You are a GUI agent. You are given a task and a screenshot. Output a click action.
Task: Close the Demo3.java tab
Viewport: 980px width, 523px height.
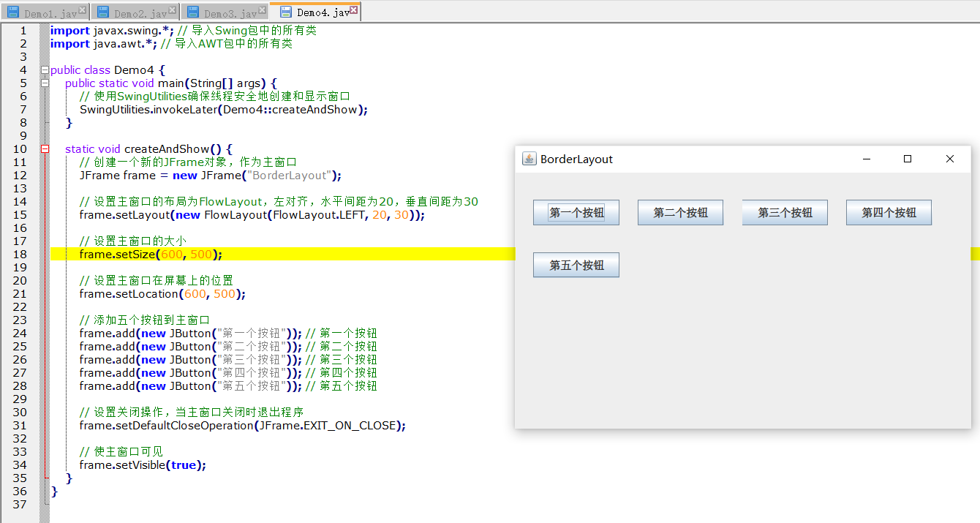coord(262,10)
